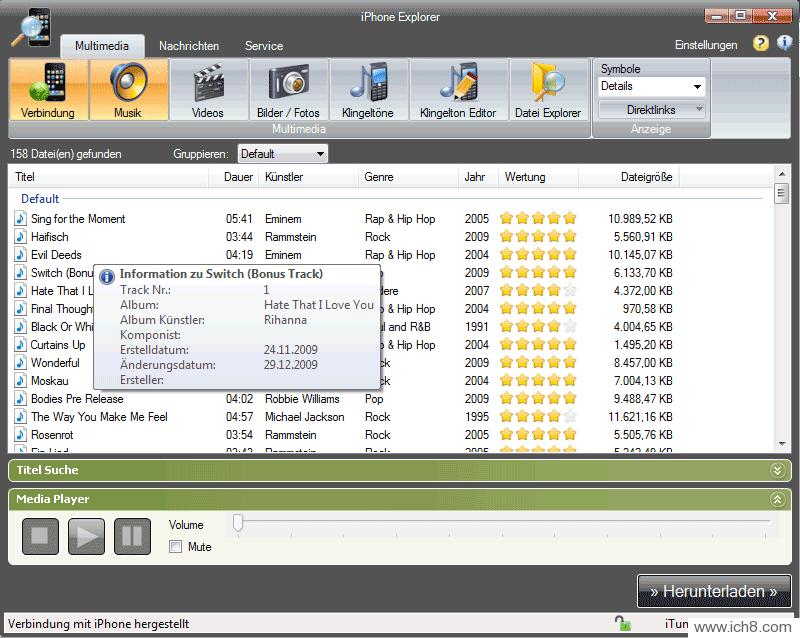
Task: Open the Direktlinks dropdown
Action: pyautogui.click(x=652, y=110)
